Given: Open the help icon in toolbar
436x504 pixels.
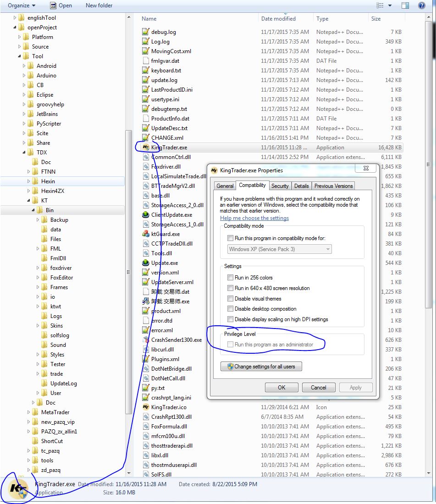Looking at the screenshot, I should (x=421, y=5).
